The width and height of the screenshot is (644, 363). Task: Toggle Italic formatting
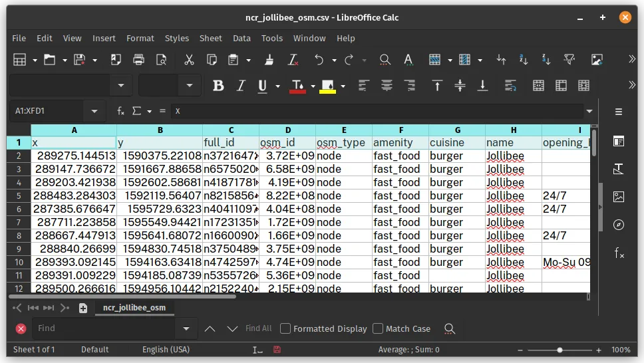[241, 85]
